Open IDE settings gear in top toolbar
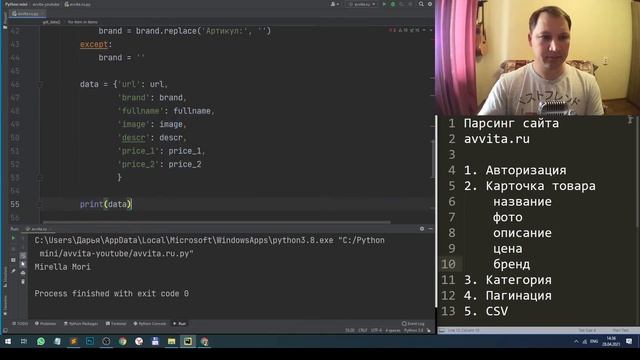The height and width of the screenshot is (360, 640). [430, 4]
